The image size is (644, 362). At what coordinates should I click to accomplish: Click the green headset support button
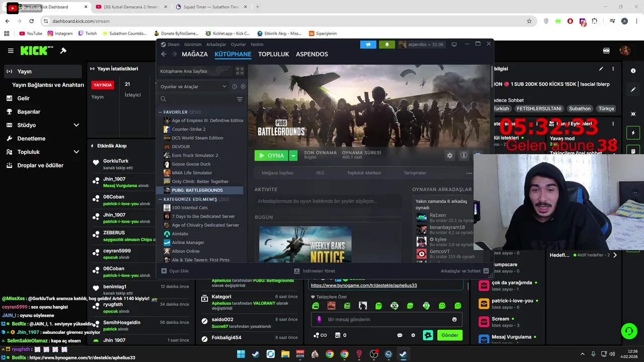tap(629, 331)
